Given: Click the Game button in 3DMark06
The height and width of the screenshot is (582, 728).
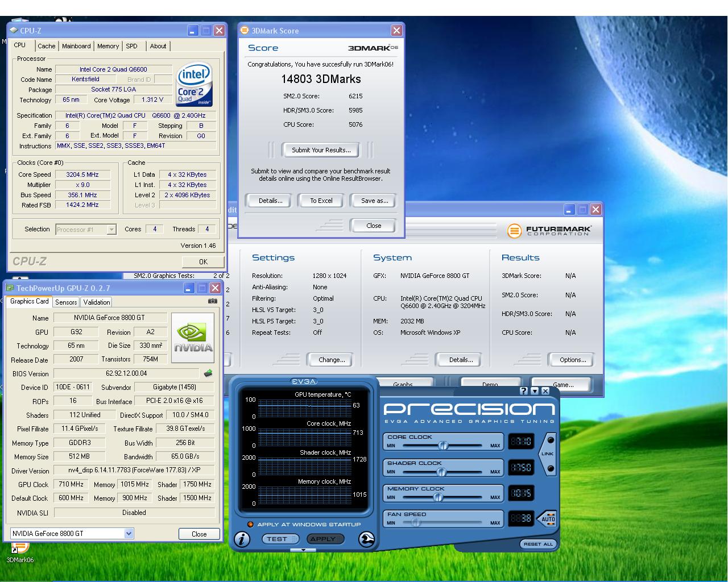Looking at the screenshot, I should tap(563, 384).
